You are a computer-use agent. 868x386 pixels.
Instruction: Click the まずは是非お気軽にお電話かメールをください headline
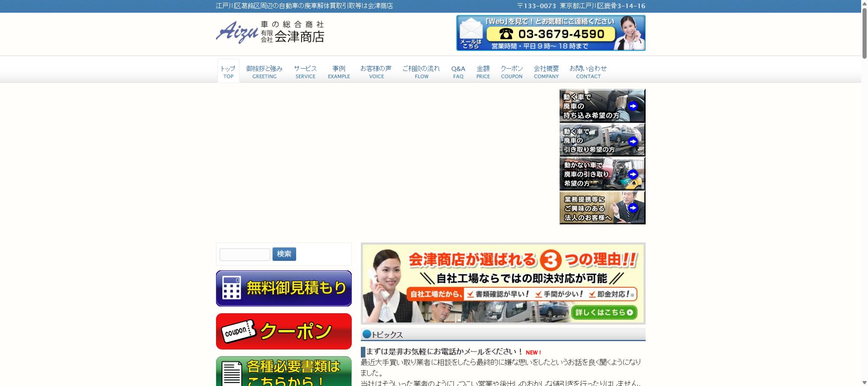(444, 352)
